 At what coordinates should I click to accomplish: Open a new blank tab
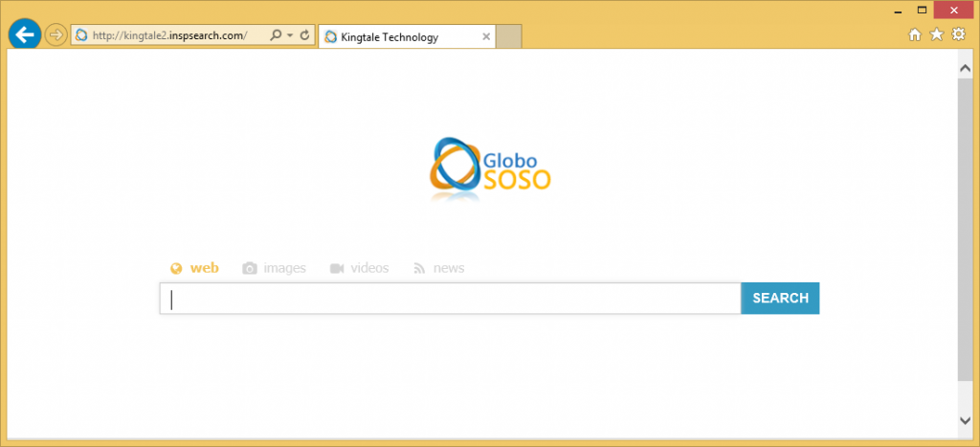[509, 37]
